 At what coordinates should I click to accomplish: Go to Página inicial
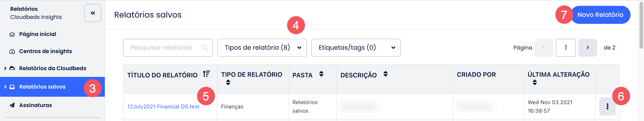tap(37, 34)
